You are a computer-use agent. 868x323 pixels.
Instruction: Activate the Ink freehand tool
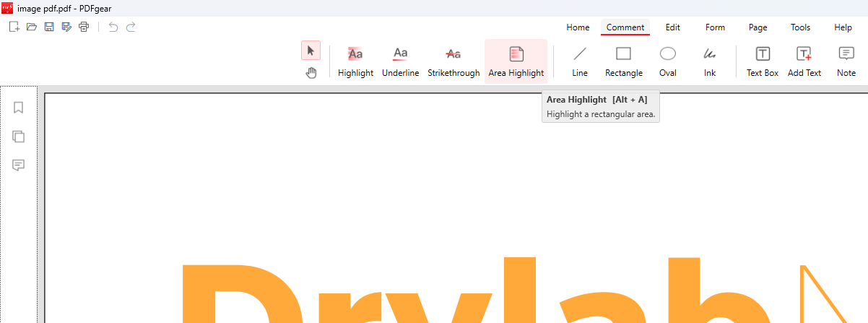pos(710,62)
